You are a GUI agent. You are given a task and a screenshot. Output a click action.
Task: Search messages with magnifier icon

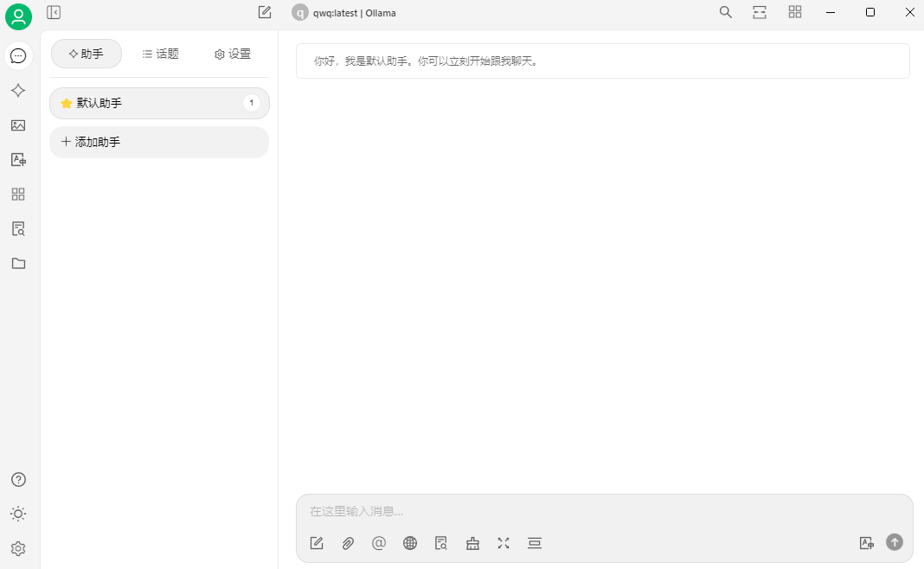tap(725, 12)
